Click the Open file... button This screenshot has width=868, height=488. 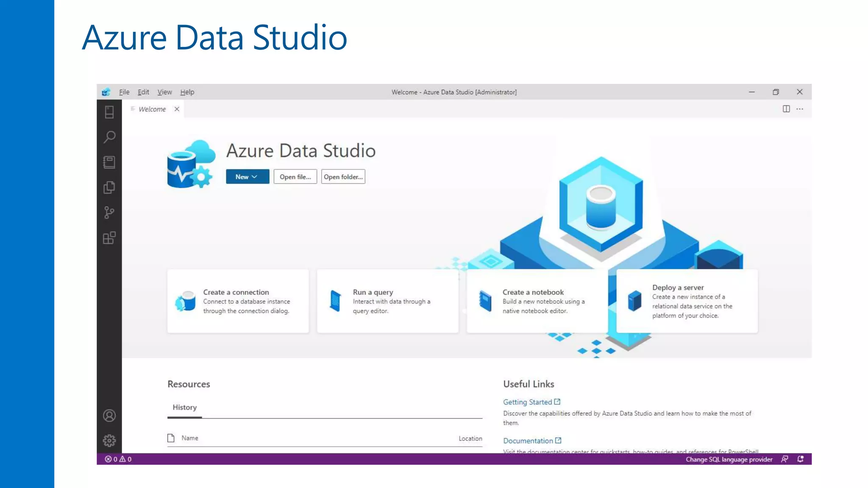(295, 177)
